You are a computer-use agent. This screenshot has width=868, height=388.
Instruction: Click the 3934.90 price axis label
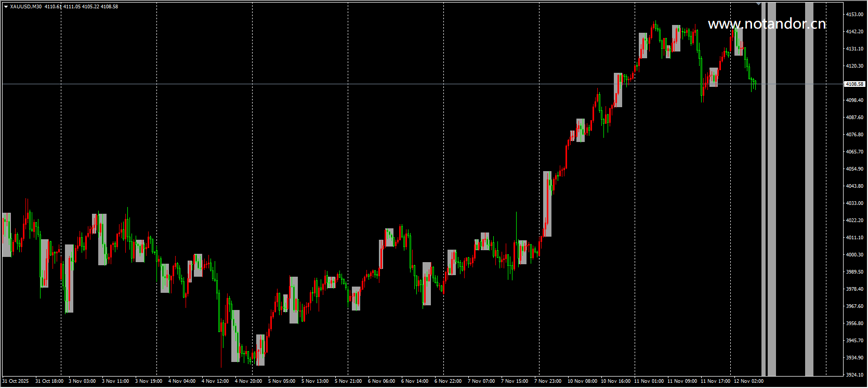(x=854, y=358)
